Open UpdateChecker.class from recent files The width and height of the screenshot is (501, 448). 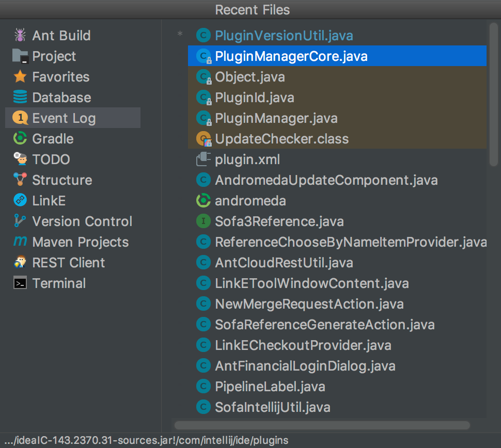coord(337,139)
